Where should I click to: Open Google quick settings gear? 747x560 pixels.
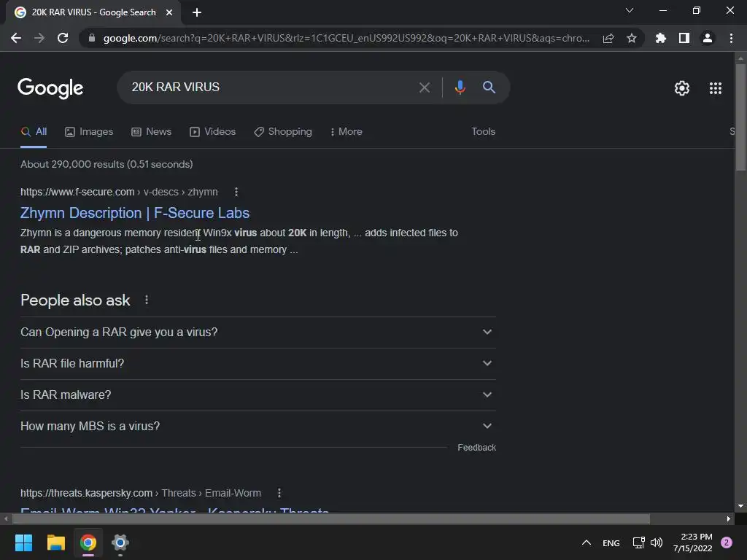click(682, 88)
